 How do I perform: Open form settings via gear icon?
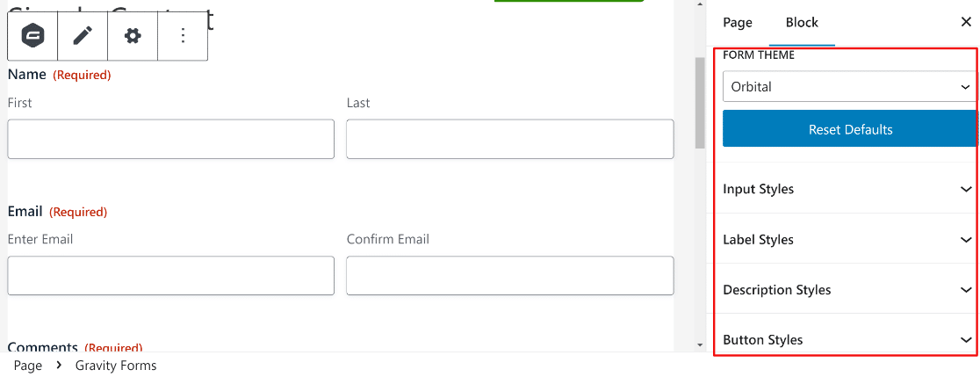click(x=133, y=36)
